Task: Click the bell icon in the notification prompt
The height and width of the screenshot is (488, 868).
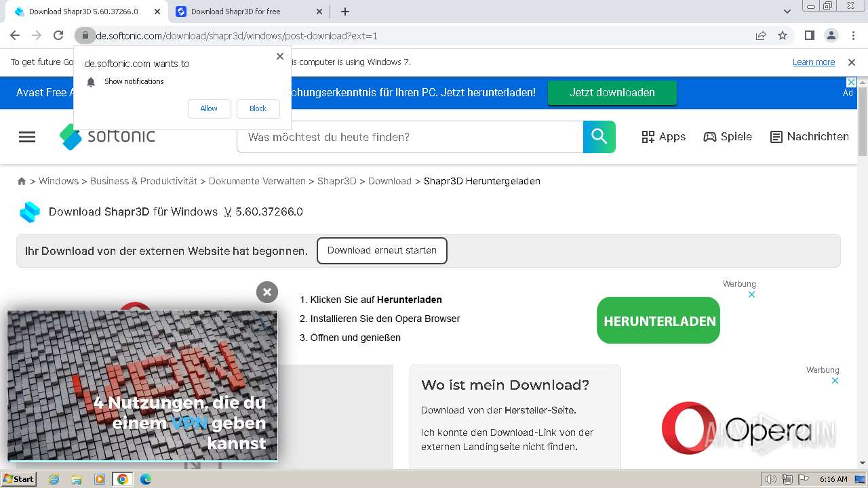Action: (91, 82)
